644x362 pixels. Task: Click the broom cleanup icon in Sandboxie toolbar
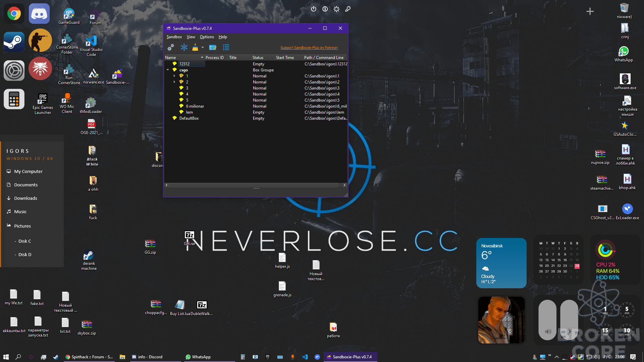(195, 47)
